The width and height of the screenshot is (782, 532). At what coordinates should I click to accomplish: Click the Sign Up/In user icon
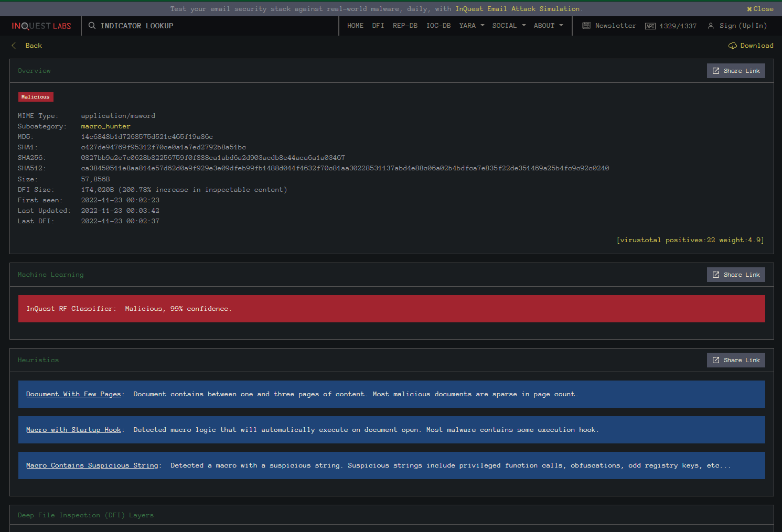(711, 26)
